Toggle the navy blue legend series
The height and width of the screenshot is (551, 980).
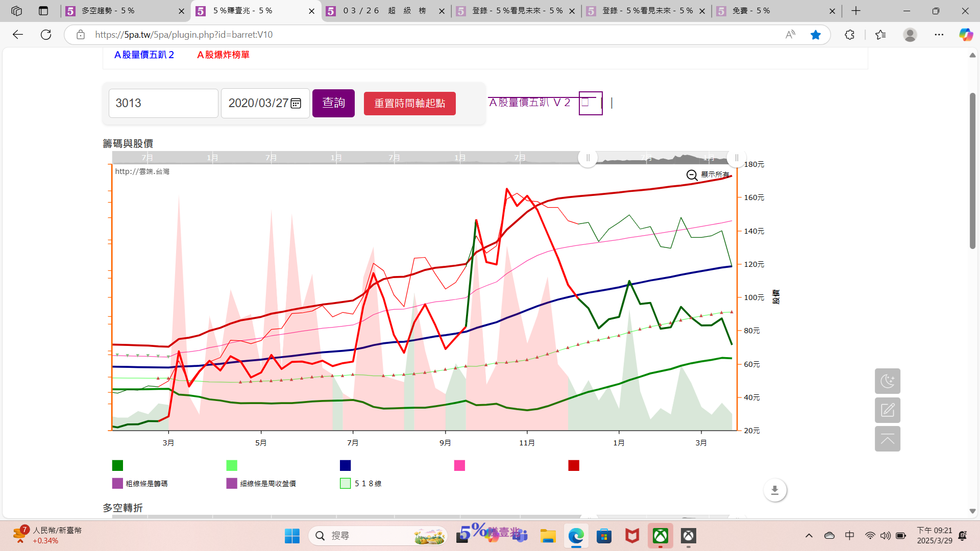[345, 465]
